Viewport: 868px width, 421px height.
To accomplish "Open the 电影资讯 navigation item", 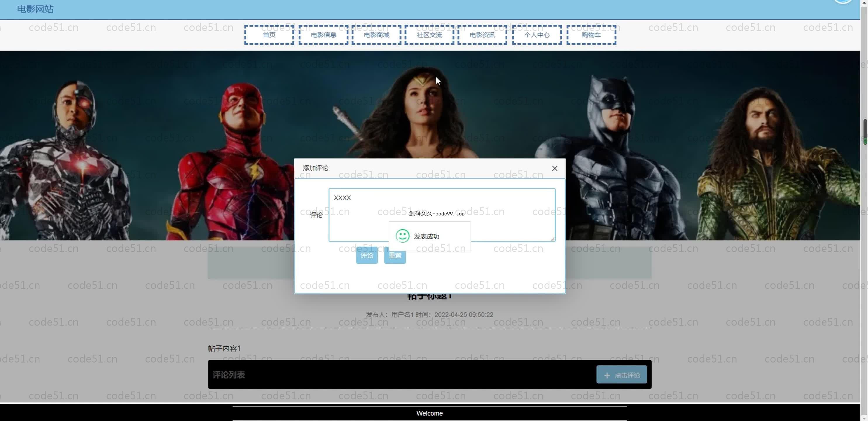I will click(482, 35).
